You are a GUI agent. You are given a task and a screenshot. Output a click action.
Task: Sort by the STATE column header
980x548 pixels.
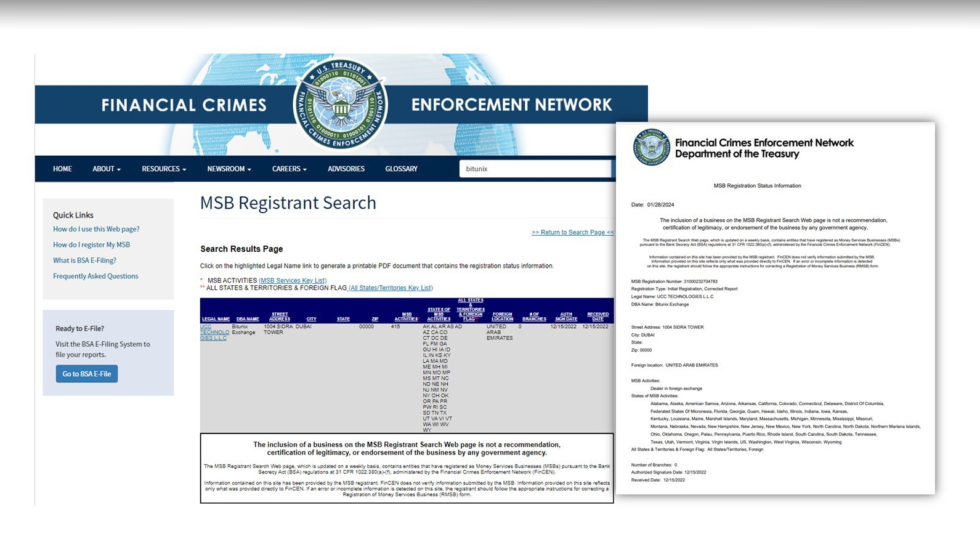click(343, 319)
